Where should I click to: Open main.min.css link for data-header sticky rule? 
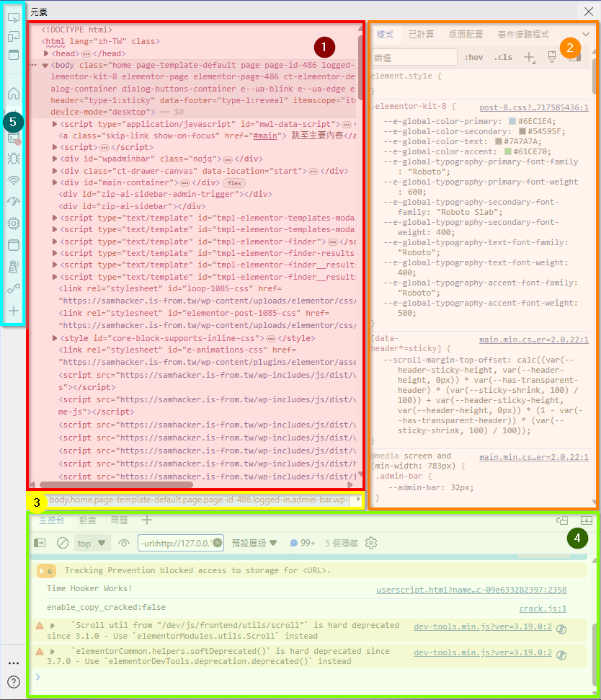pos(534,340)
